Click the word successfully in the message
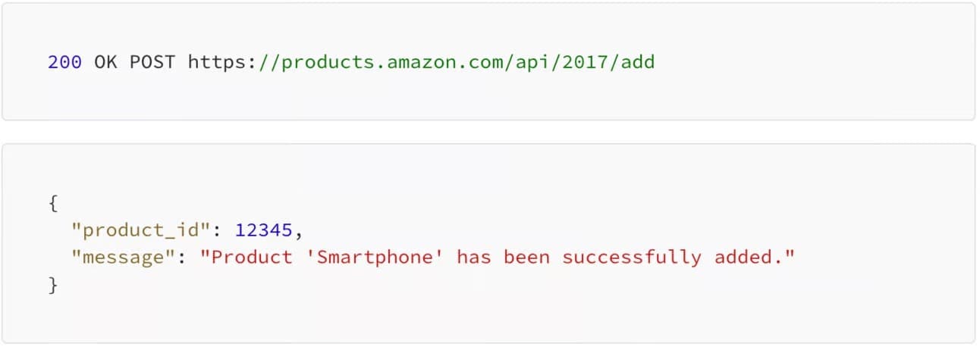Screen dimensions: 980x350 [x=632, y=258]
